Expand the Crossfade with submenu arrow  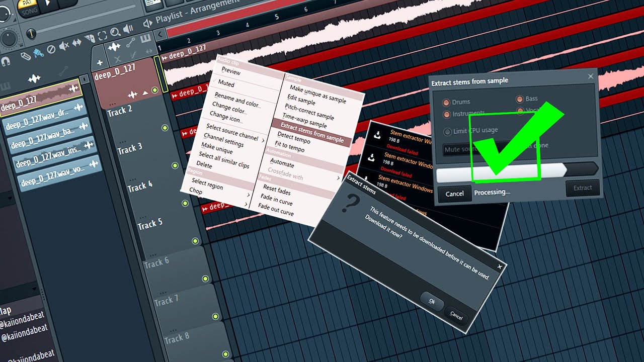pyautogui.click(x=338, y=178)
